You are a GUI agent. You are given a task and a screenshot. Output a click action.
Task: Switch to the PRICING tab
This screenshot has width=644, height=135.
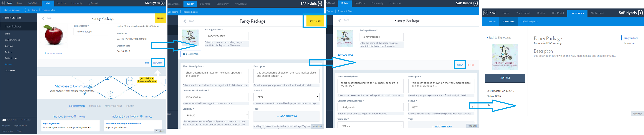tap(130, 106)
